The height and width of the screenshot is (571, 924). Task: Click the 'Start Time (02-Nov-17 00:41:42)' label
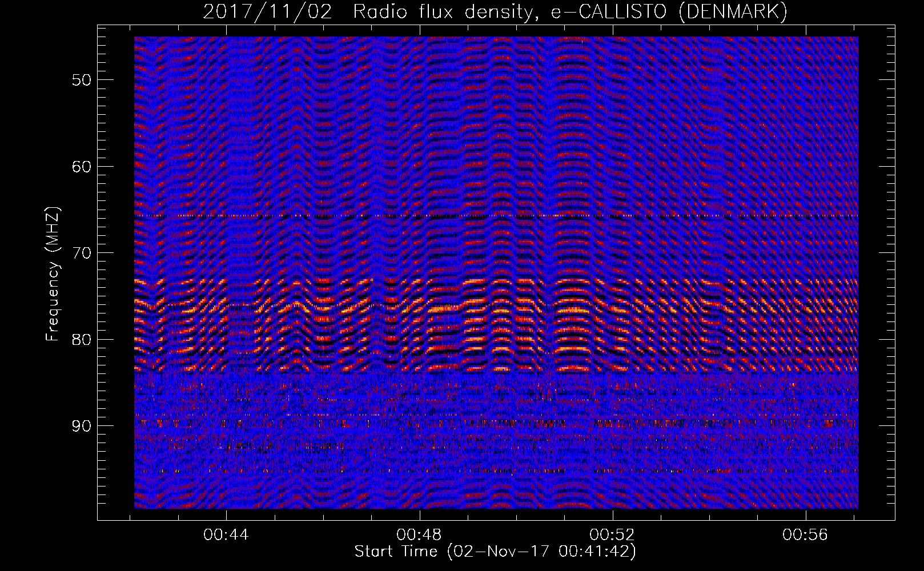coord(495,552)
